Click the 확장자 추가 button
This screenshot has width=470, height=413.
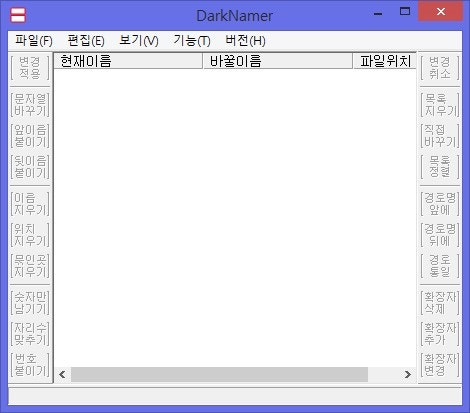point(440,334)
